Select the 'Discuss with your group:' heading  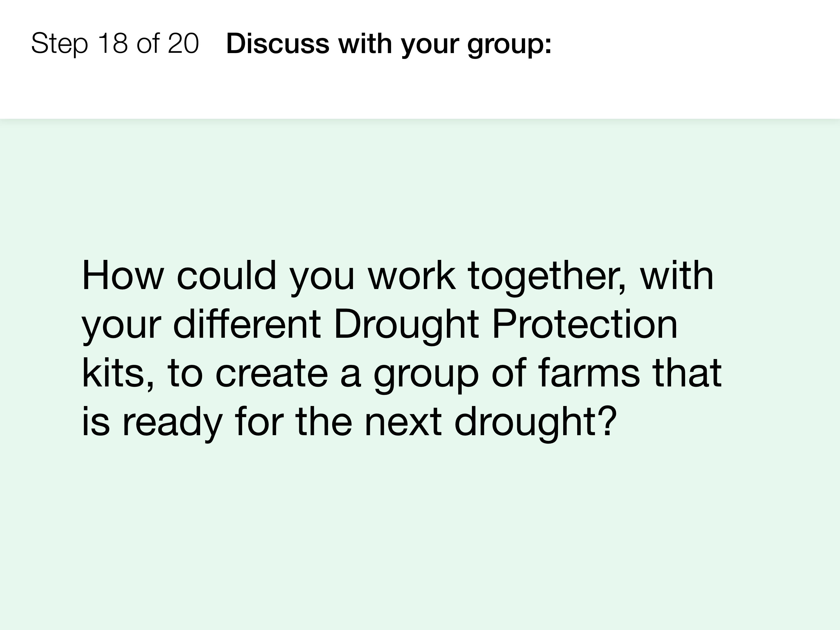click(x=388, y=44)
